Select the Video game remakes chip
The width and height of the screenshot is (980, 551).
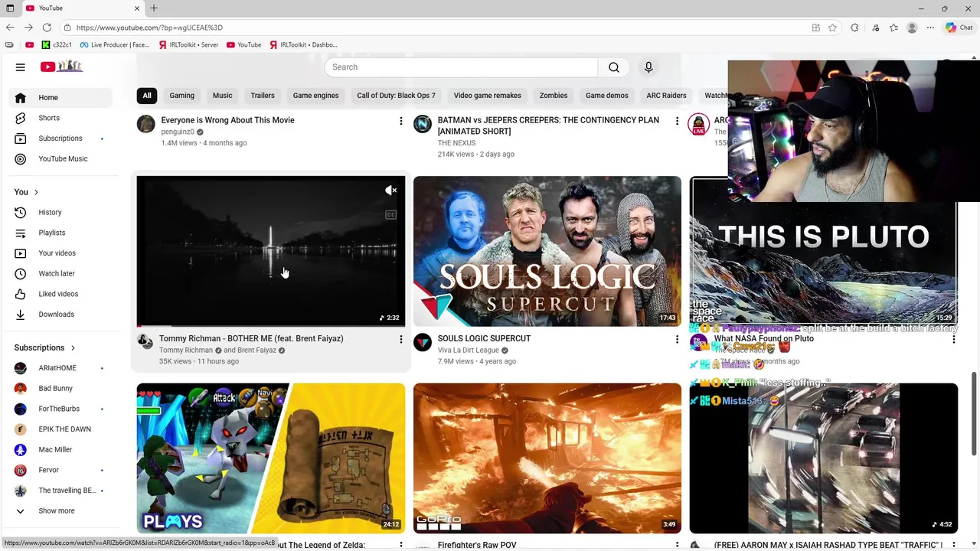tap(487, 96)
